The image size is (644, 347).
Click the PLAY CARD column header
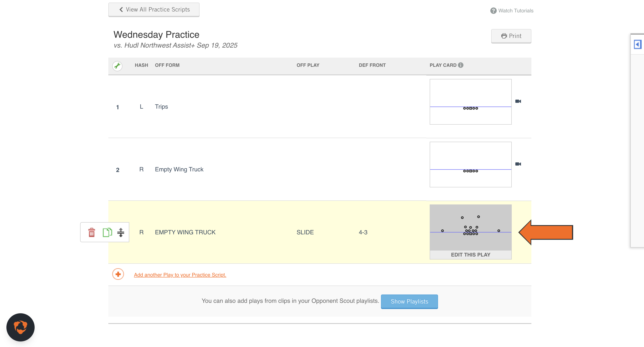[443, 65]
